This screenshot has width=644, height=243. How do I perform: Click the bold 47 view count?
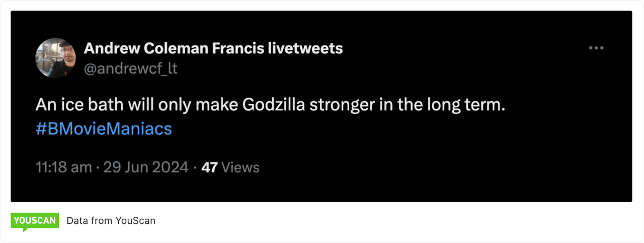click(209, 167)
